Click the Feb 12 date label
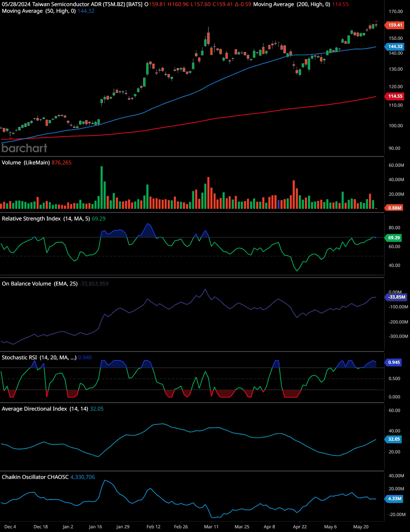The height and width of the screenshot is (532, 410). [153, 527]
